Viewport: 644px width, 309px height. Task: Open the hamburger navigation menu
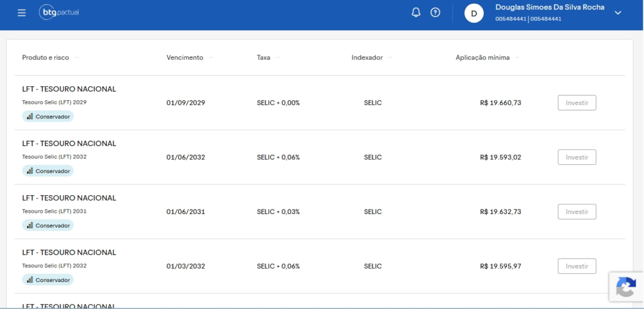pyautogui.click(x=22, y=13)
